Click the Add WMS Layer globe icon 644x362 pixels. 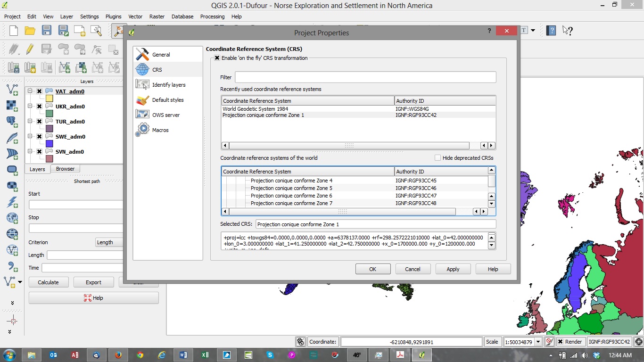pos(12,218)
